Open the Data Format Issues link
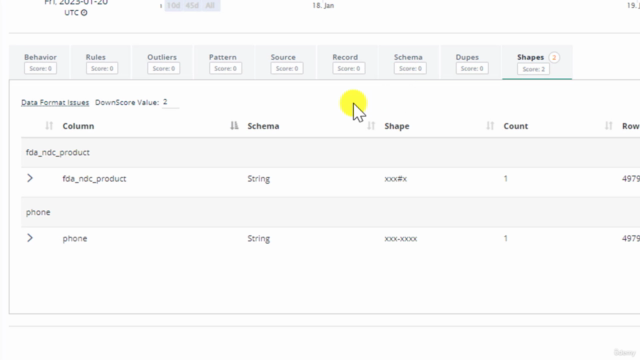The image size is (640, 360). pos(55,102)
